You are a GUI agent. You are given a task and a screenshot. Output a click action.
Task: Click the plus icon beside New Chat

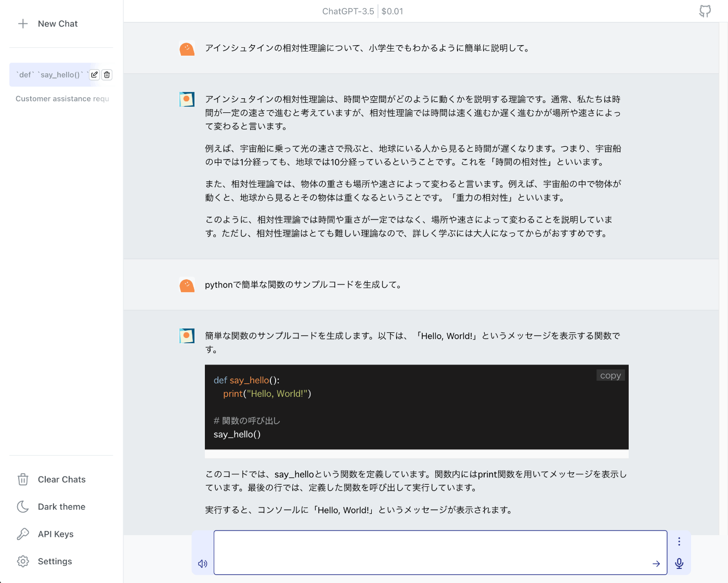point(23,23)
